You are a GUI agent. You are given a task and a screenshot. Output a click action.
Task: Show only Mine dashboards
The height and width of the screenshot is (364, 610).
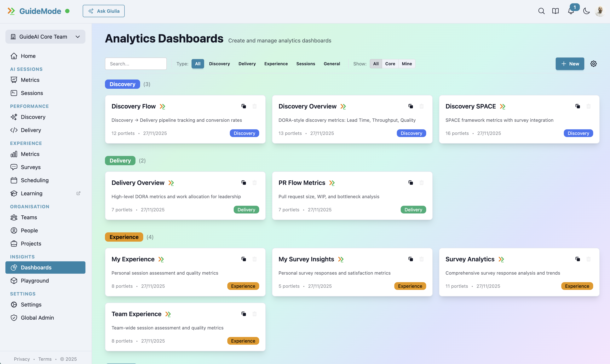tap(407, 63)
